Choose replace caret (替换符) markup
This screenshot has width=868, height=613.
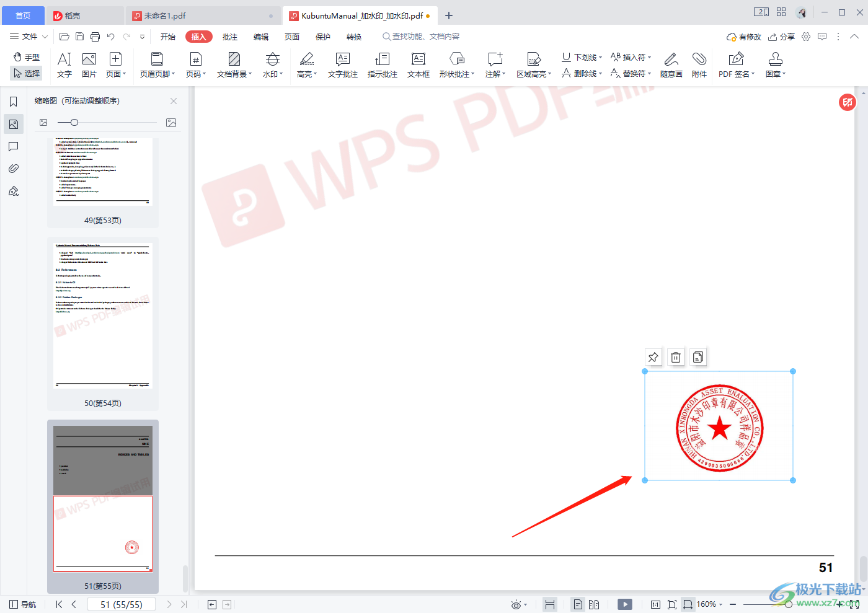tap(631, 73)
